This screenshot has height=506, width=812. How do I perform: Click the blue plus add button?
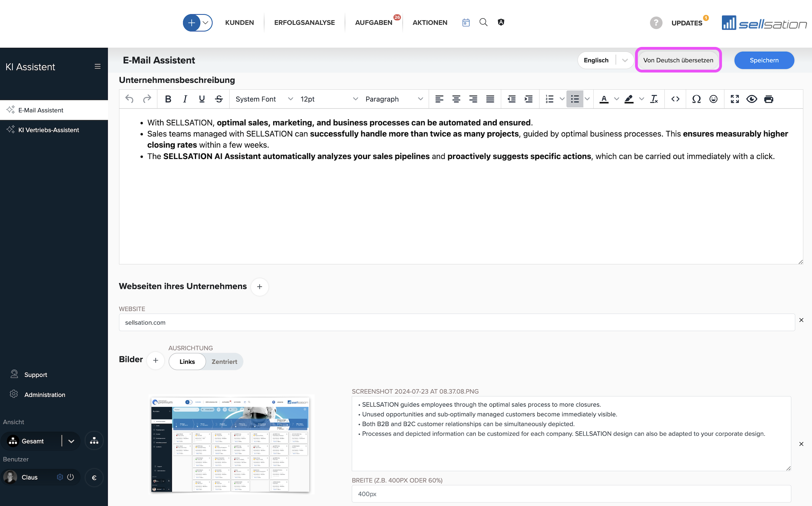pyautogui.click(x=191, y=23)
